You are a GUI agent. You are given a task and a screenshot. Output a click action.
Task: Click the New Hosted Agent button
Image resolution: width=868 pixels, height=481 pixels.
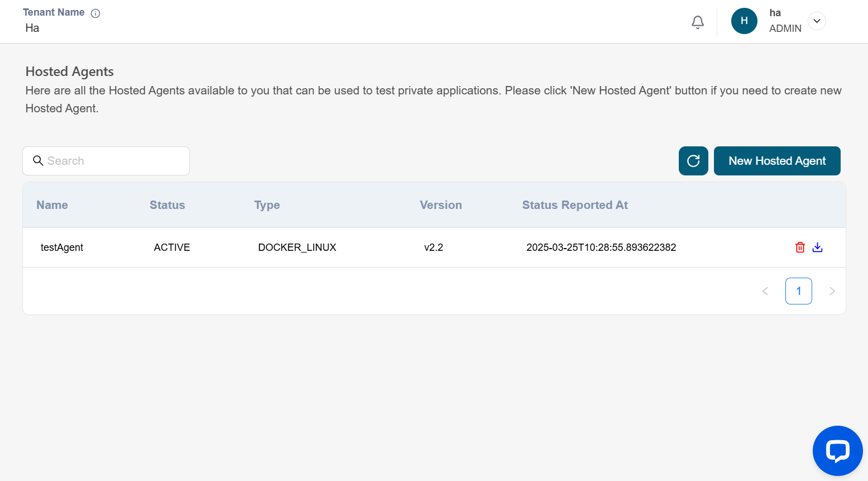pyautogui.click(x=776, y=161)
